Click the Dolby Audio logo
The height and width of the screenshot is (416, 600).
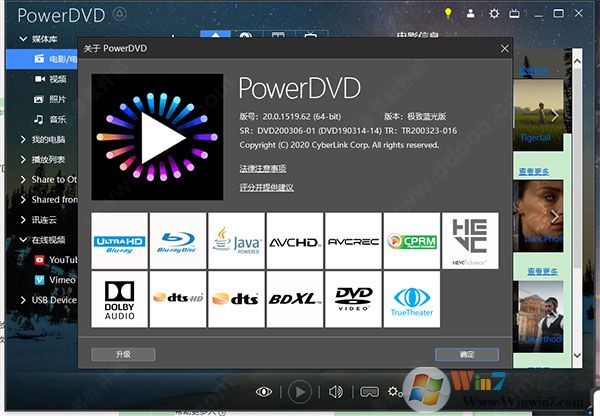click(119, 299)
